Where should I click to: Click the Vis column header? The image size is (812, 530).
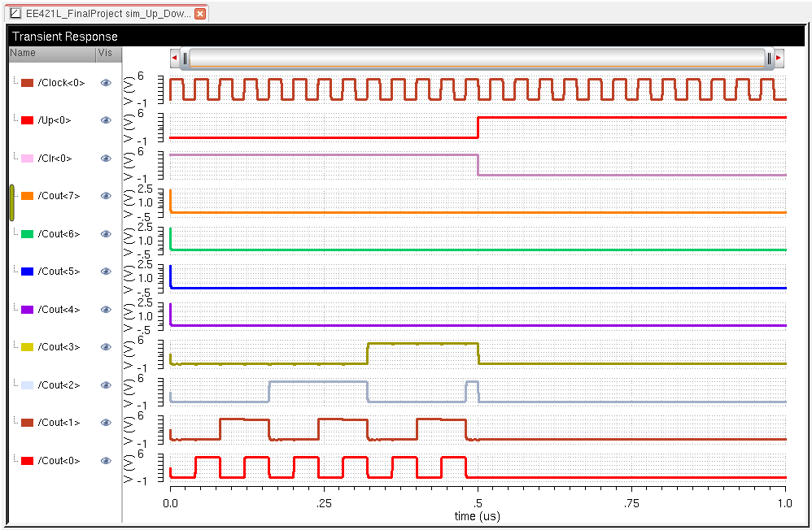pyautogui.click(x=106, y=53)
